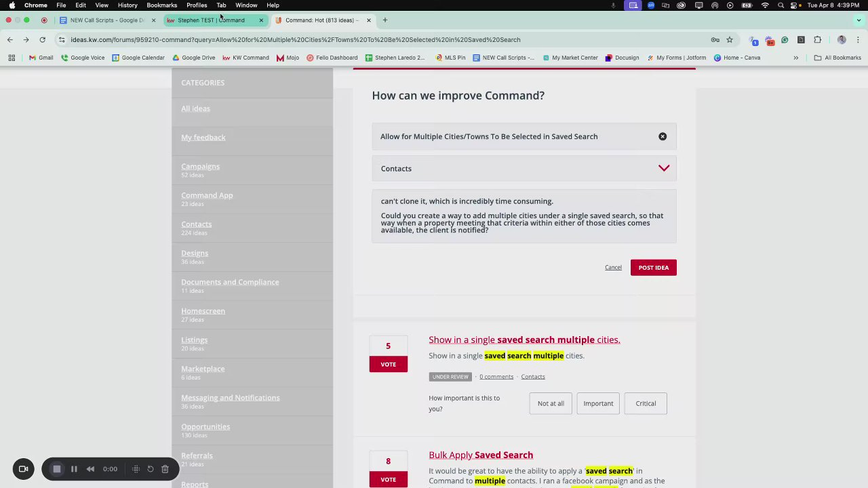The width and height of the screenshot is (868, 488).
Task: Select the Campaigns category
Action: [200, 166]
